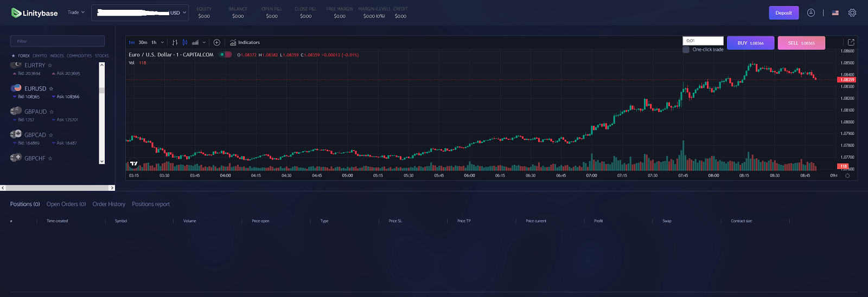This screenshot has width=868, height=297.
Task: Click the add symbol plus icon
Action: point(217,42)
